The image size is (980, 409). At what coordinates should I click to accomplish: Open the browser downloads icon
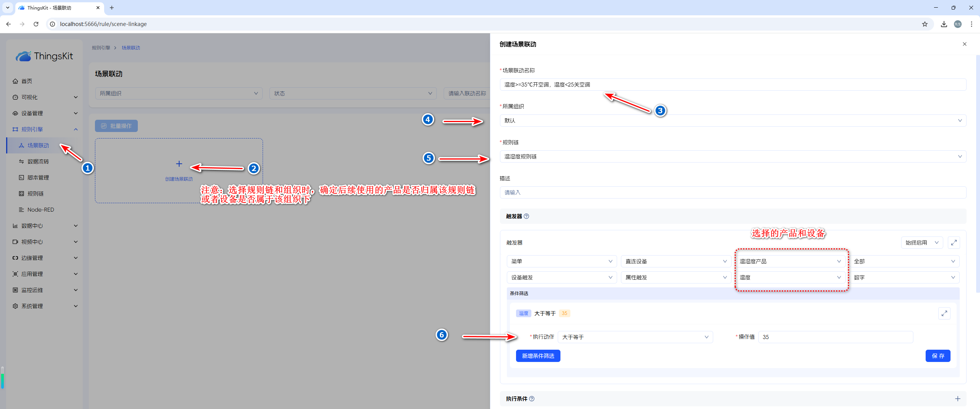pyautogui.click(x=944, y=24)
